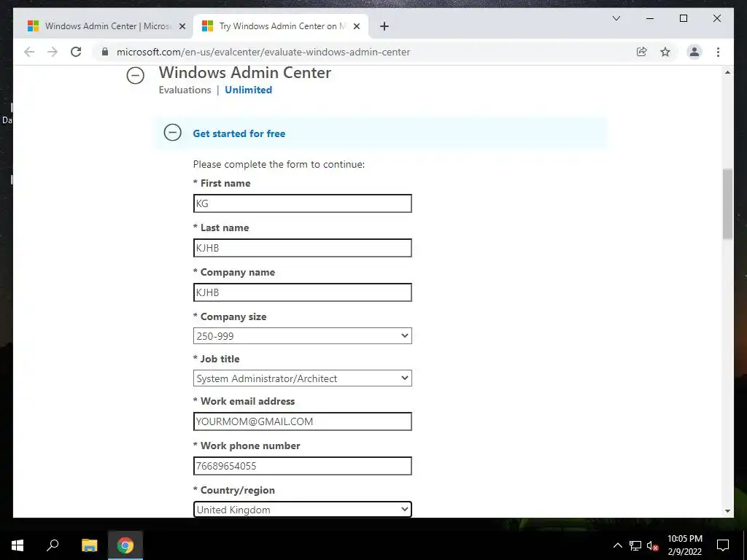Reload the current page
Screen dimensions: 747x560
point(76,52)
